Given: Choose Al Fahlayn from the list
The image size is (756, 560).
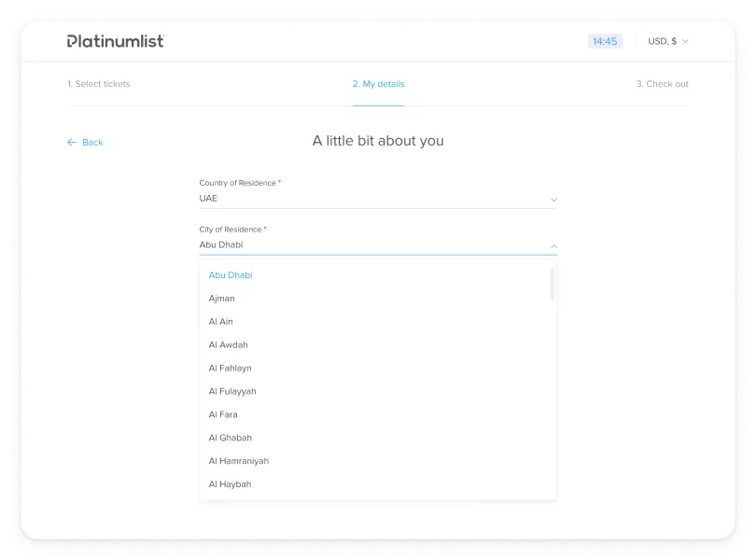Looking at the screenshot, I should 231,369.
